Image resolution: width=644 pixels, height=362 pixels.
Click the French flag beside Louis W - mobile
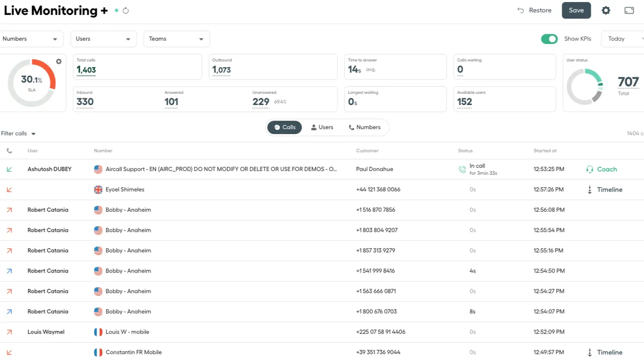coord(98,332)
